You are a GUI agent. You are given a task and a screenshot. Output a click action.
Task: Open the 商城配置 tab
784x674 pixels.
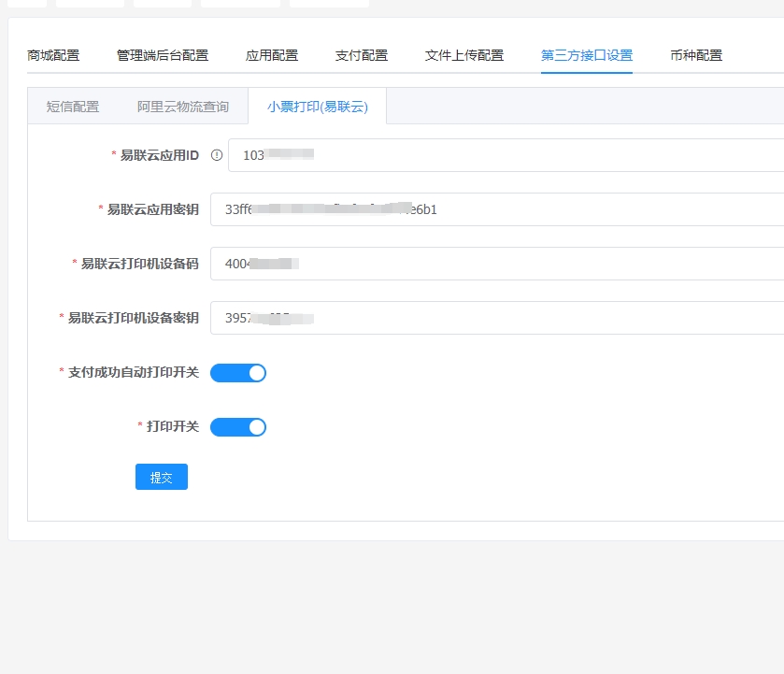[x=53, y=55]
